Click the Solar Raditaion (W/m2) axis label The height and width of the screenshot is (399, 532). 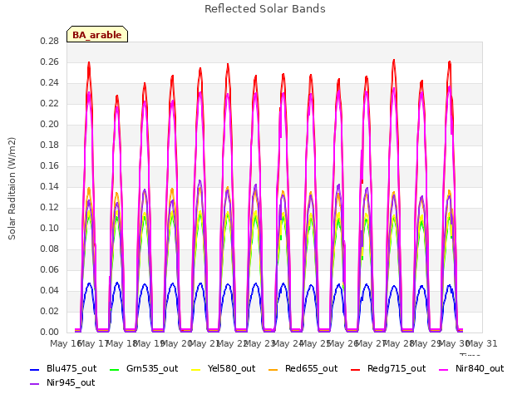click(x=12, y=189)
